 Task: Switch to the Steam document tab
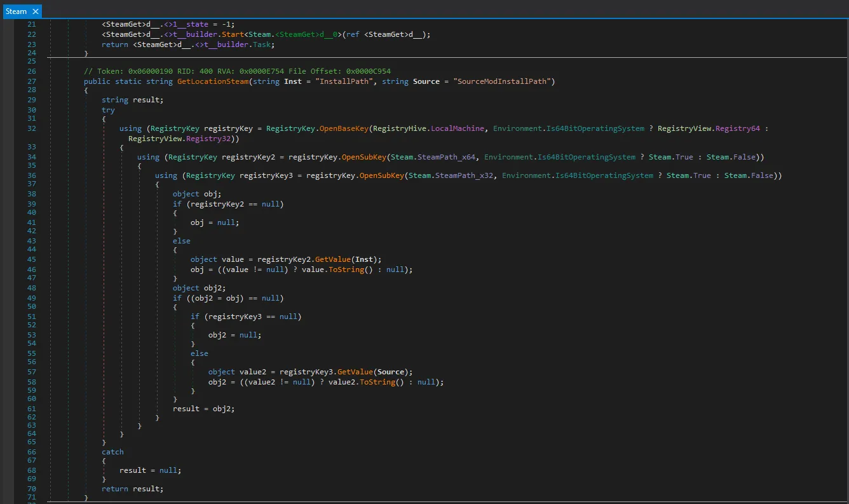[x=16, y=11]
